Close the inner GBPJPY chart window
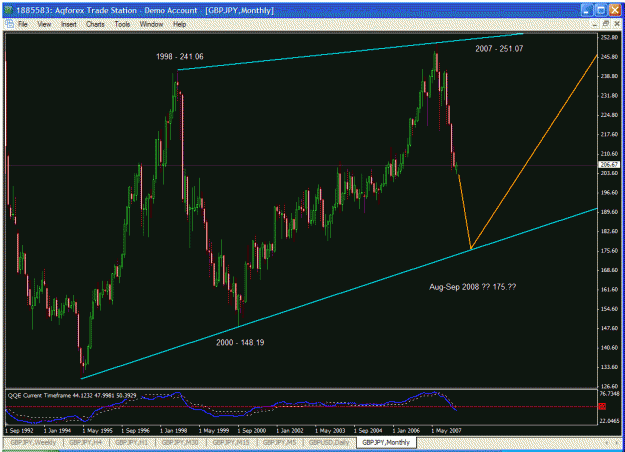This screenshot has height=452, width=625. pos(617,24)
